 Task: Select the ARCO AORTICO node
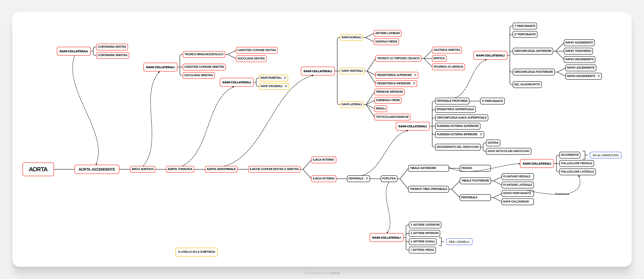[142, 169]
